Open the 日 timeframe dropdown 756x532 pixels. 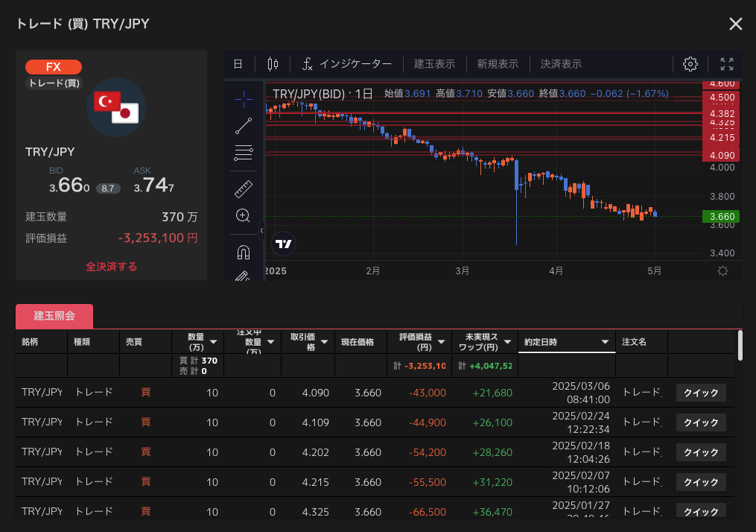point(238,64)
